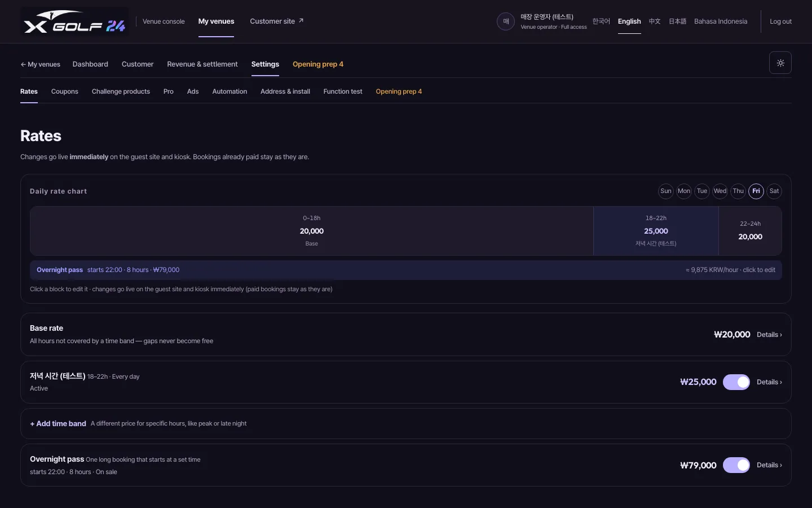This screenshot has height=508, width=812.
Task: Open Revenue & settlement tab
Action: pos(202,64)
